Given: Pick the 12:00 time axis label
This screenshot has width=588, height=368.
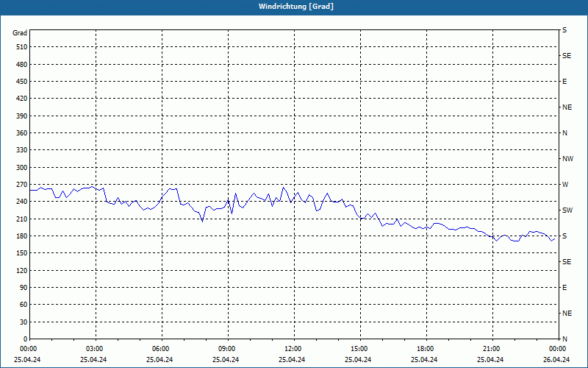Looking at the screenshot, I should coord(293,349).
